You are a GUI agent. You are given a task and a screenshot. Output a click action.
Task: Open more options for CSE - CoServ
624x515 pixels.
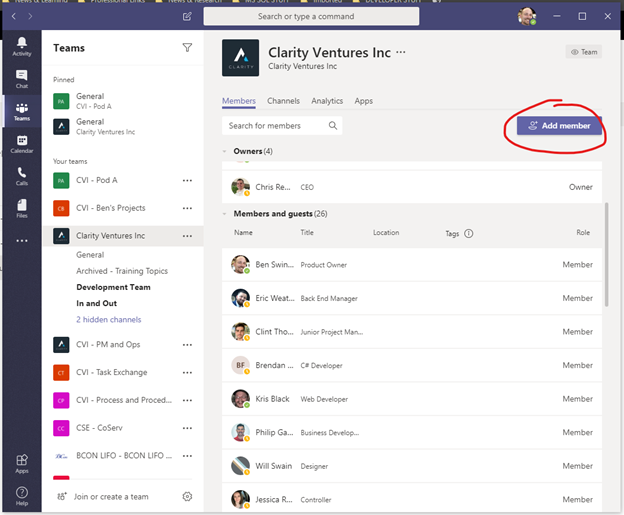coord(187,428)
